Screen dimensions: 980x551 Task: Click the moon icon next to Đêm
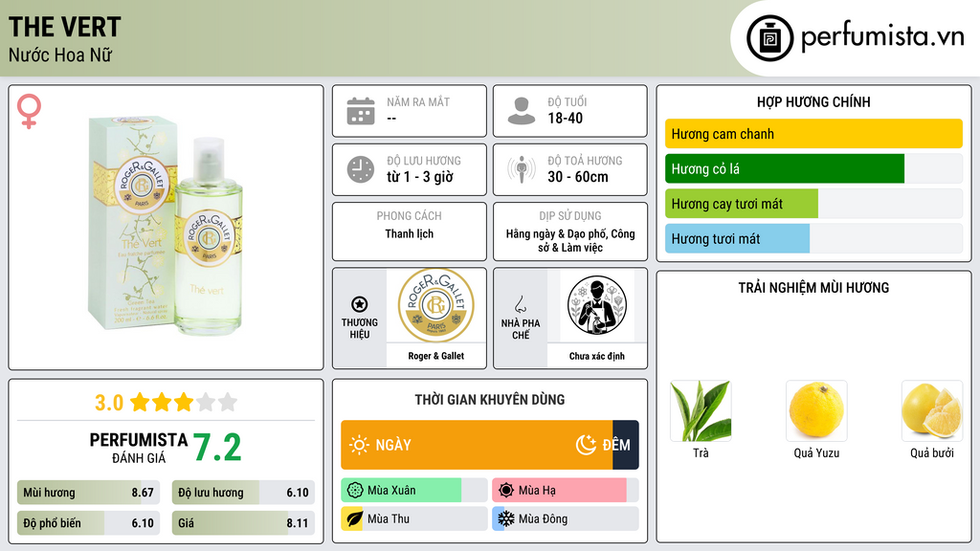click(x=586, y=445)
